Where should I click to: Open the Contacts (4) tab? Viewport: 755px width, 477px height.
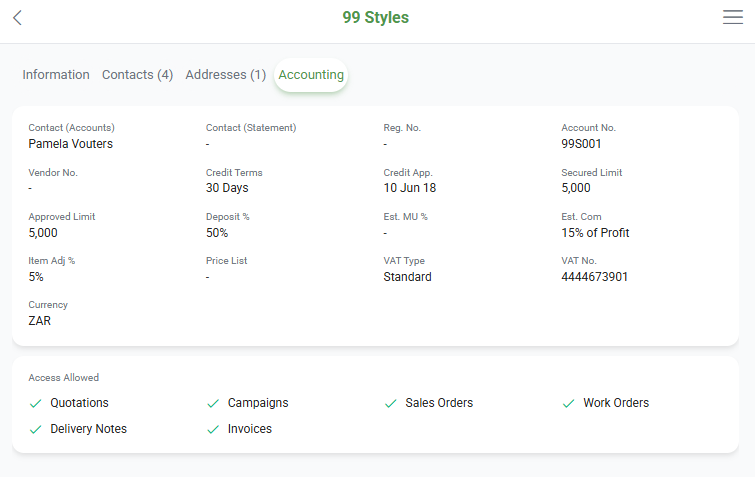click(137, 75)
